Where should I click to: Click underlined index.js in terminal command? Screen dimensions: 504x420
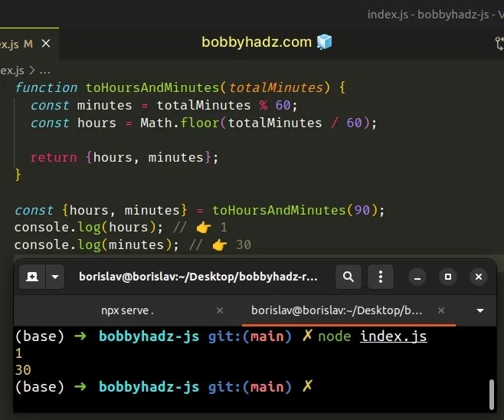coord(394,336)
